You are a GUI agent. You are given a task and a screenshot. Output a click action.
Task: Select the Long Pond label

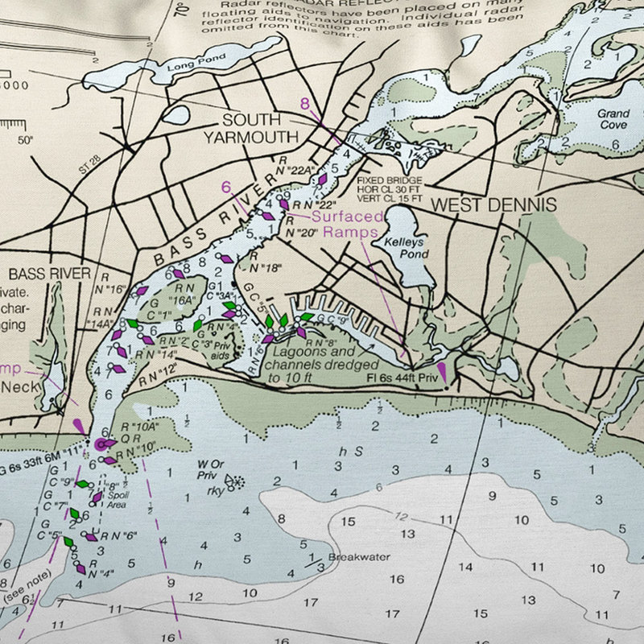coord(196,63)
